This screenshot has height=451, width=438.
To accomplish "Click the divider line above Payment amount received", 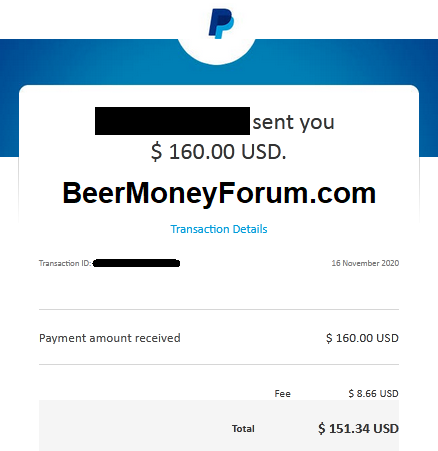I will (219, 309).
